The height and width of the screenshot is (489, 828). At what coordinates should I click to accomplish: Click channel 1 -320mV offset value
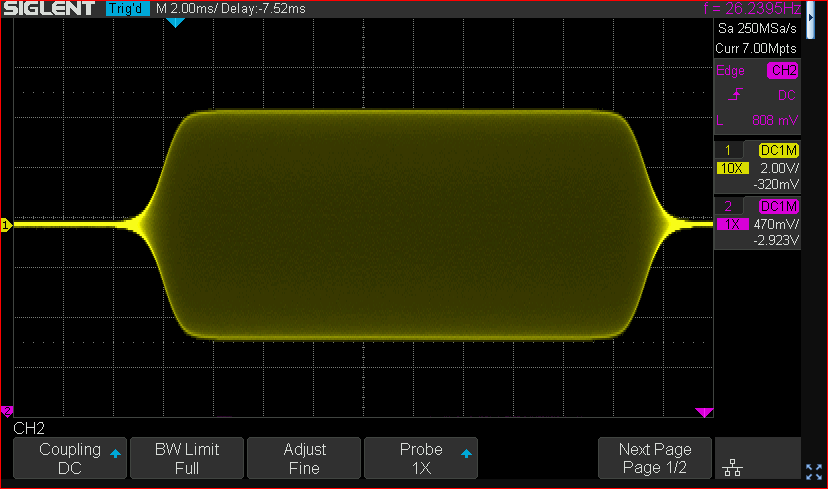(776, 184)
